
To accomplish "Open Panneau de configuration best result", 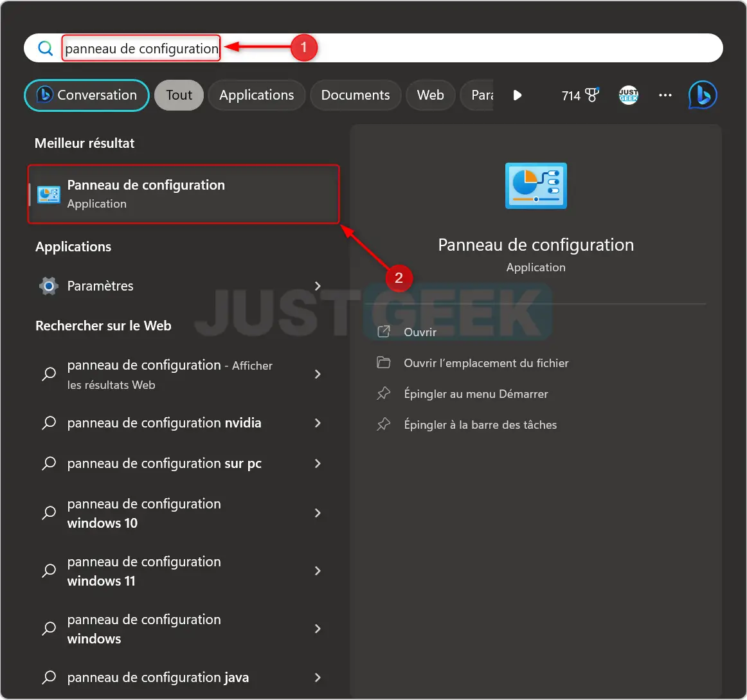I will coord(183,194).
